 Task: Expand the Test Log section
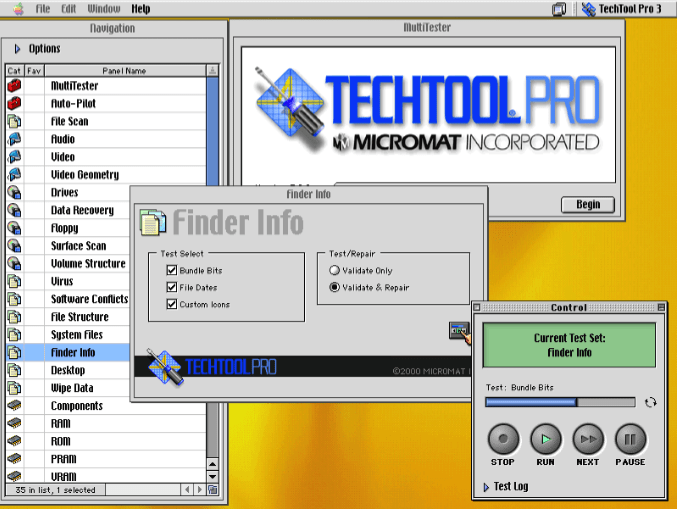click(485, 487)
